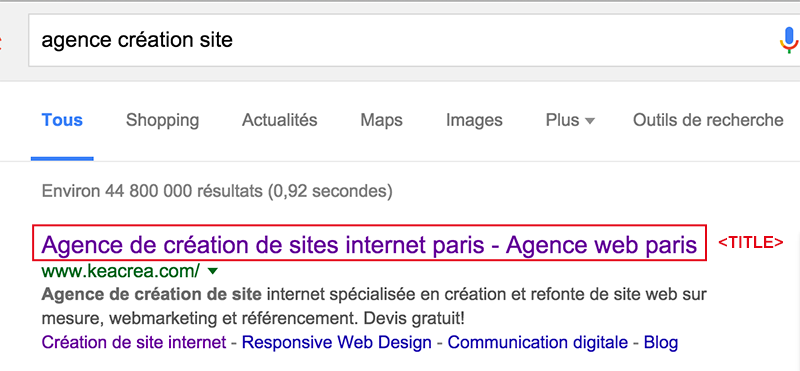Click the Environ 44 800 000 résultats text
The image size is (800, 371).
point(217,191)
